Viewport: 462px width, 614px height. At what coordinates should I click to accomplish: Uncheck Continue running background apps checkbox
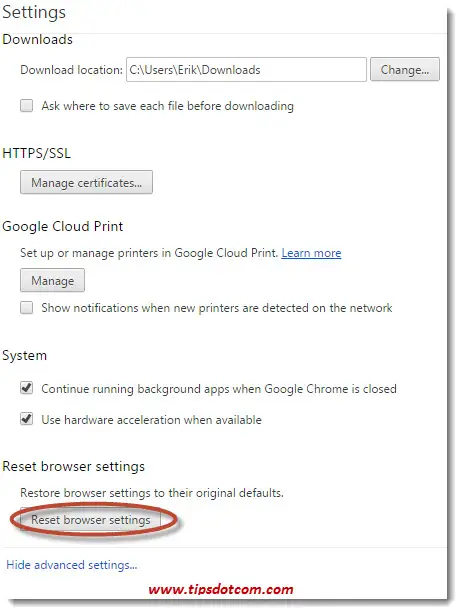tap(27, 388)
